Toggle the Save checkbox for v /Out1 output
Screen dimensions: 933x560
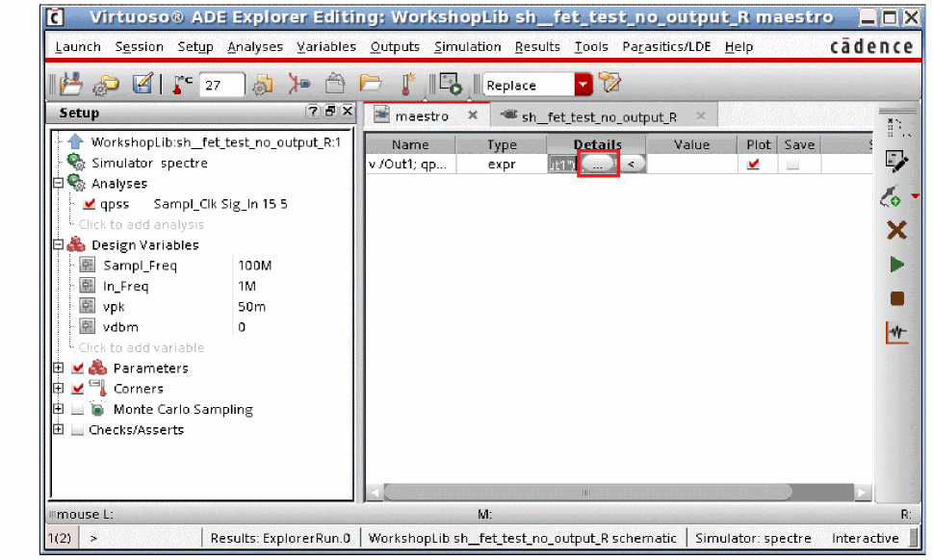(x=792, y=165)
